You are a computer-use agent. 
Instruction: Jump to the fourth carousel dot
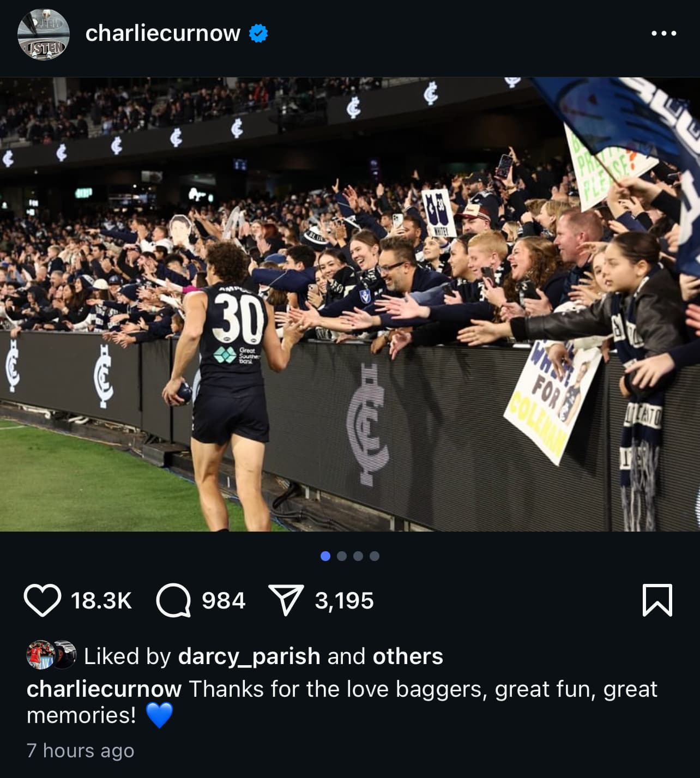[375, 556]
